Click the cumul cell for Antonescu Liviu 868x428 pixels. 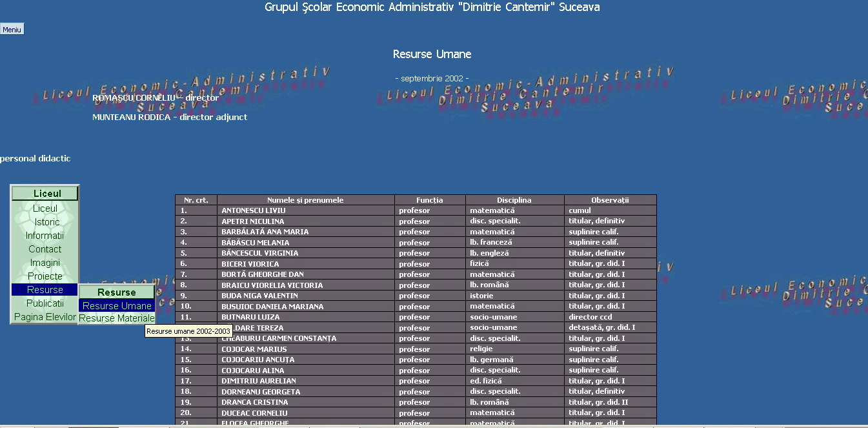click(x=610, y=210)
